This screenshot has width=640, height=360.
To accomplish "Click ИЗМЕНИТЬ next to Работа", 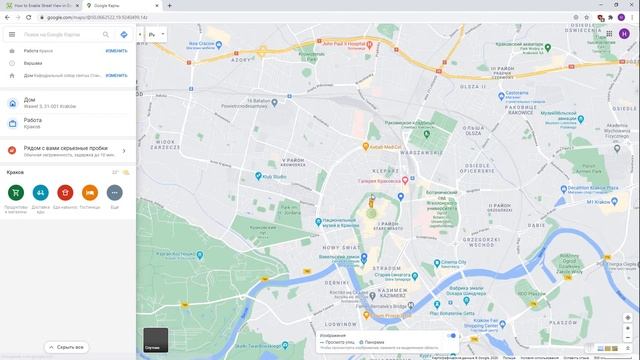I will [x=116, y=51].
